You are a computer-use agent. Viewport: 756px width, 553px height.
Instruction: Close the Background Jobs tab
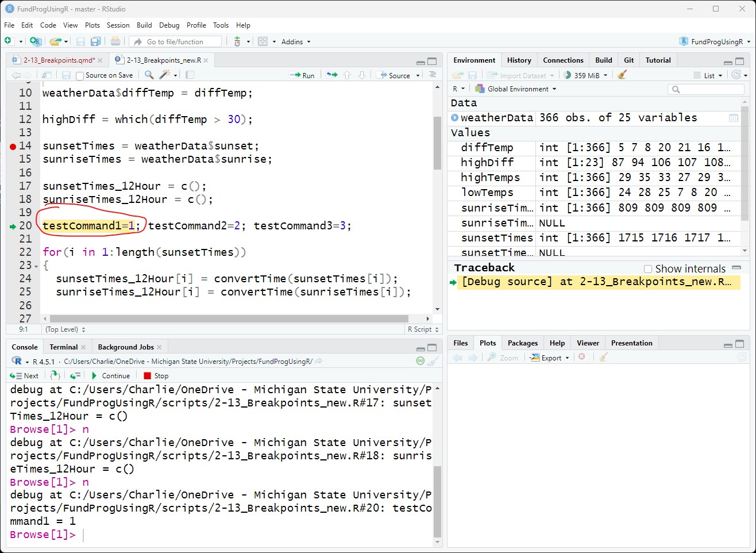(x=159, y=347)
